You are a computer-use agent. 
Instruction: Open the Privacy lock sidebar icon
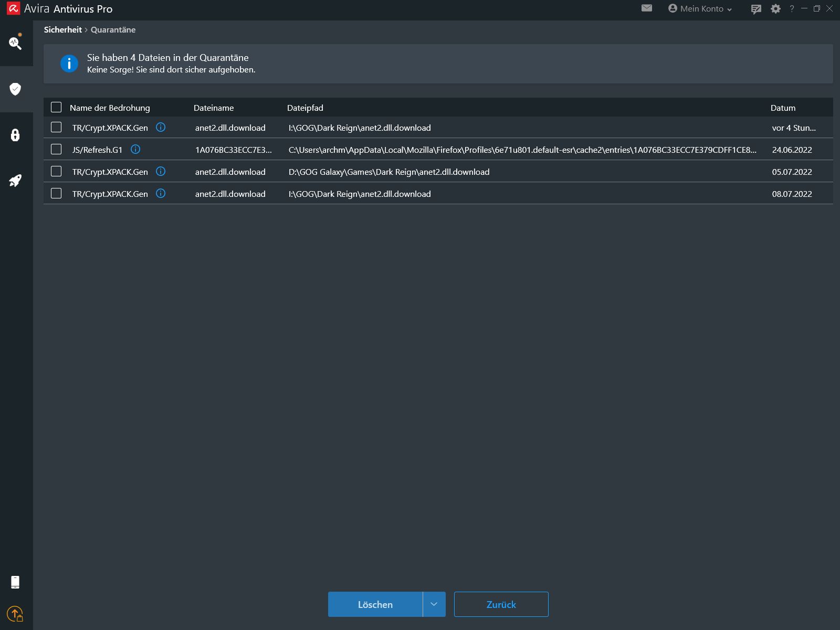click(15, 135)
